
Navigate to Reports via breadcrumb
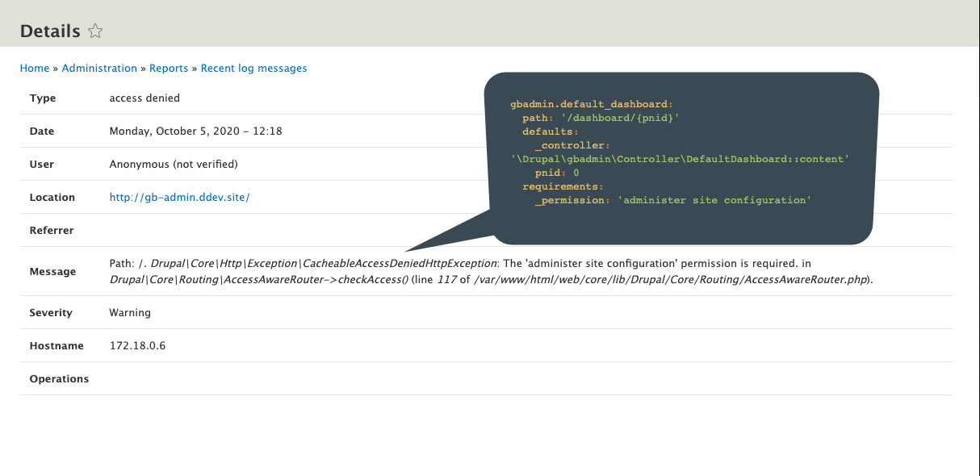pos(169,68)
